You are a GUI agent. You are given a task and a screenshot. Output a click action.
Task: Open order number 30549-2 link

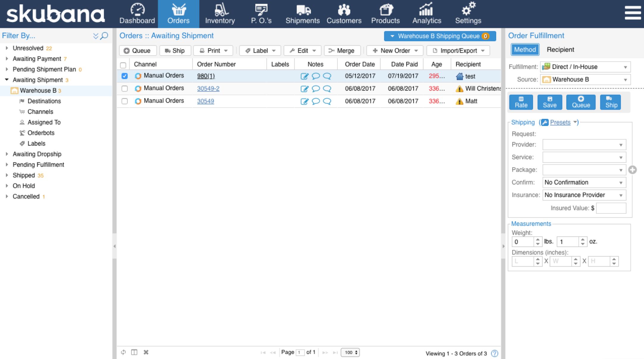(208, 89)
